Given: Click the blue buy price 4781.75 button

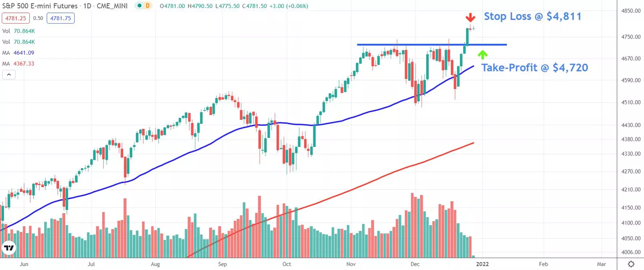Looking at the screenshot, I should tap(60, 18).
